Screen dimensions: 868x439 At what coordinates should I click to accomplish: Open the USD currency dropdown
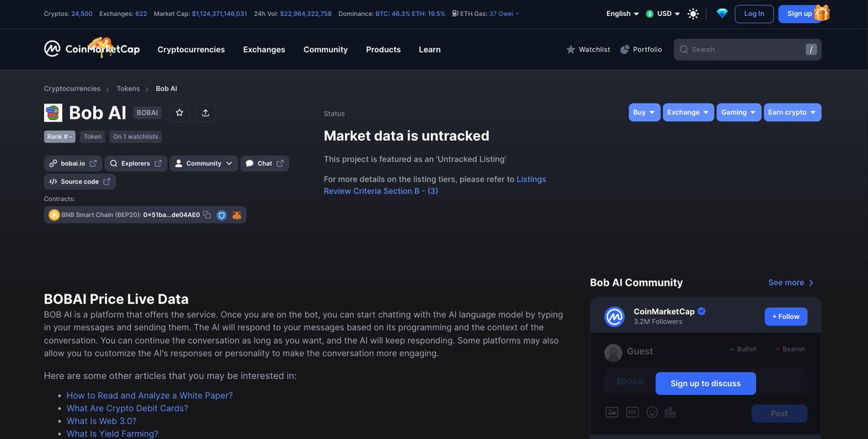coord(663,14)
